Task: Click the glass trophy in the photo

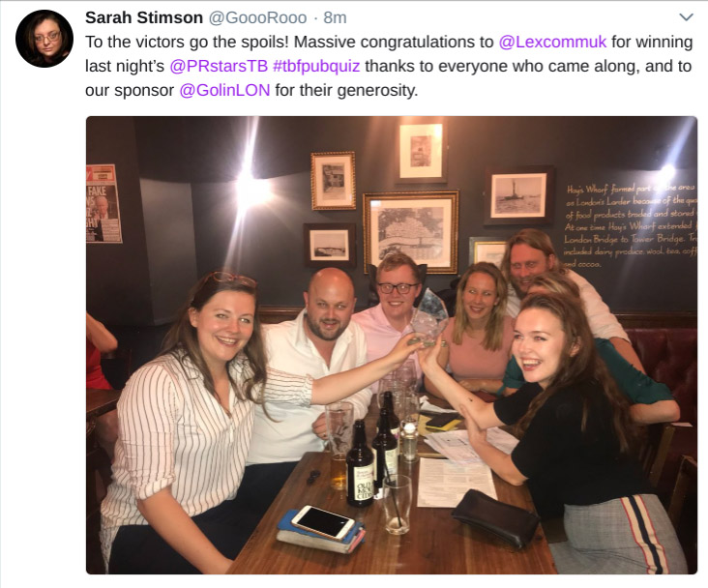Action: coord(428,317)
